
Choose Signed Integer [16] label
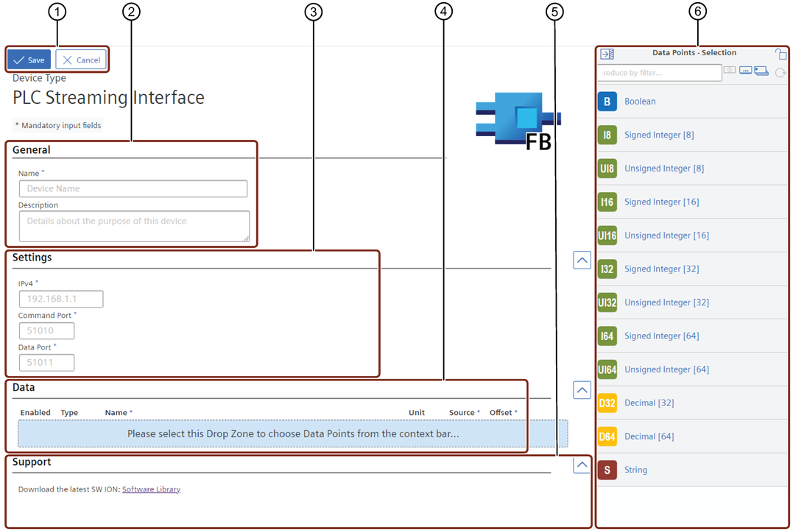661,202
